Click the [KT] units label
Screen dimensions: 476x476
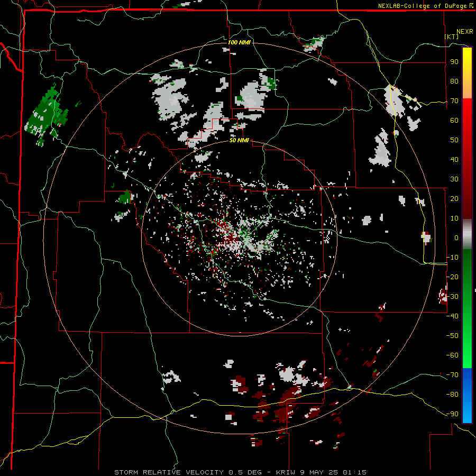452,36
